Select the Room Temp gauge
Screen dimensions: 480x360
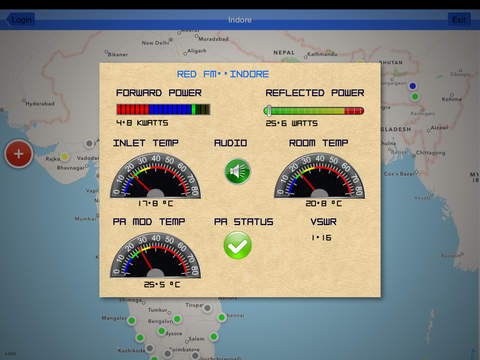click(319, 176)
